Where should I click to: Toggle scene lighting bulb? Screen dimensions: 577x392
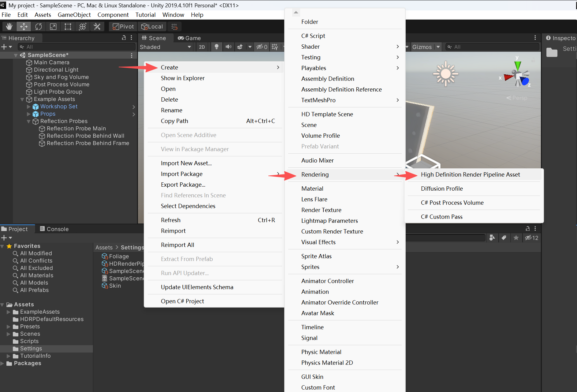[x=217, y=47]
